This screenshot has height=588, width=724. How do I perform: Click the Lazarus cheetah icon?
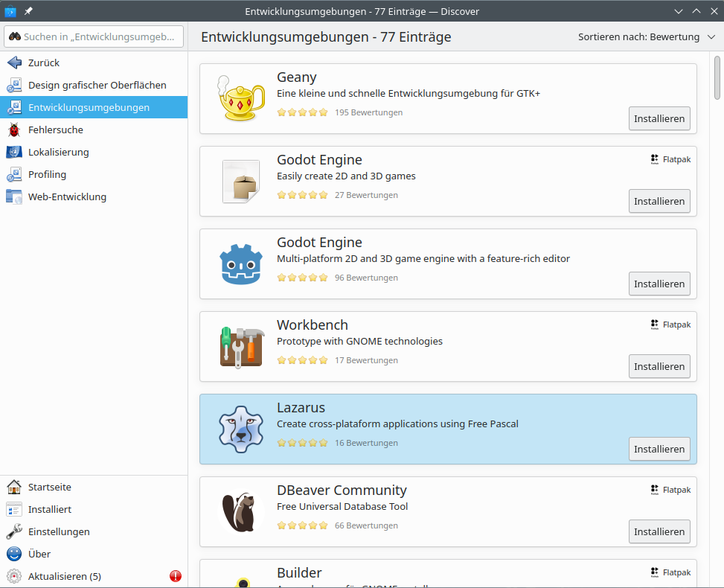tap(241, 429)
